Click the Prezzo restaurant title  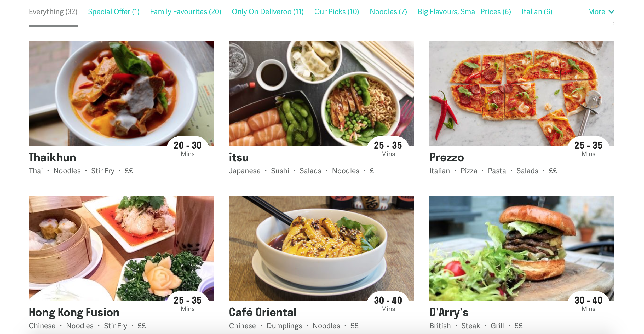(447, 157)
